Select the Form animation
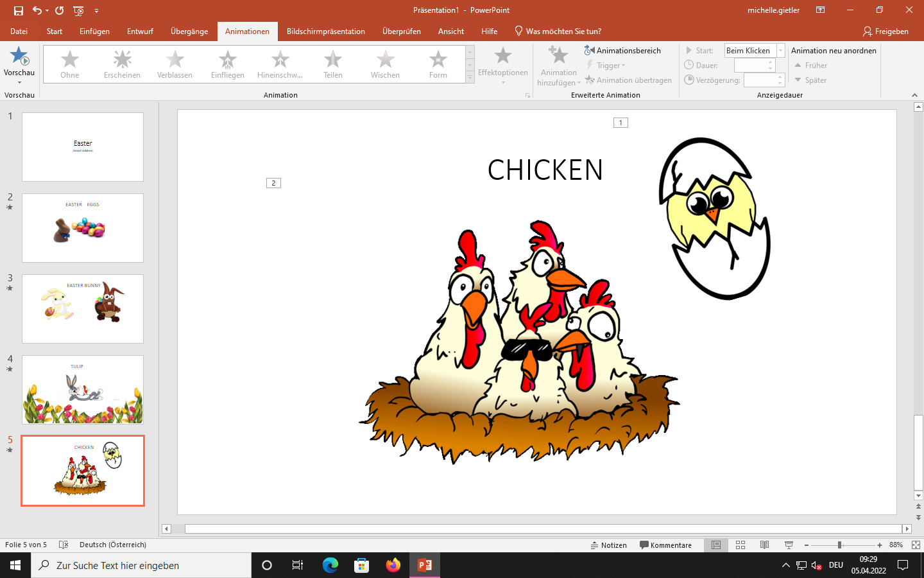 pyautogui.click(x=438, y=64)
